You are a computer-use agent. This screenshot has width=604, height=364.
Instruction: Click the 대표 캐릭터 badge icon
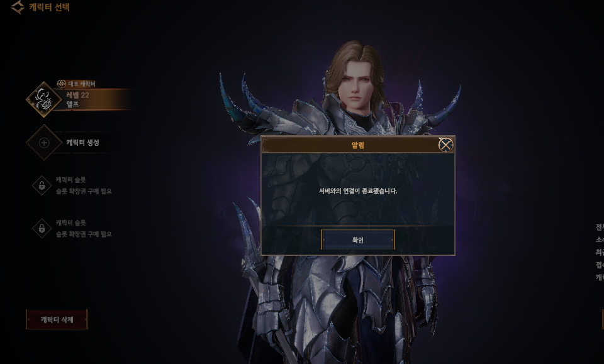click(61, 84)
